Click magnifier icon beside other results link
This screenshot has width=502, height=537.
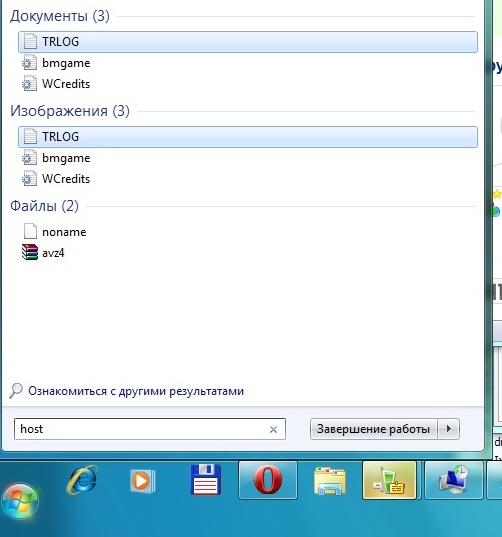[x=16, y=391]
